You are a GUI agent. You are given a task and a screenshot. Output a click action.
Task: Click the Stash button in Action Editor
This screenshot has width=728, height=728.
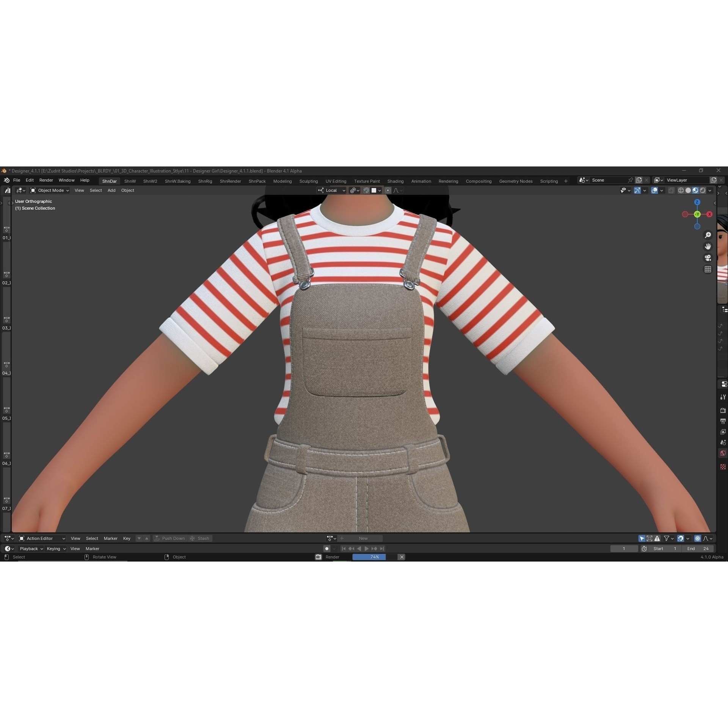tap(203, 538)
